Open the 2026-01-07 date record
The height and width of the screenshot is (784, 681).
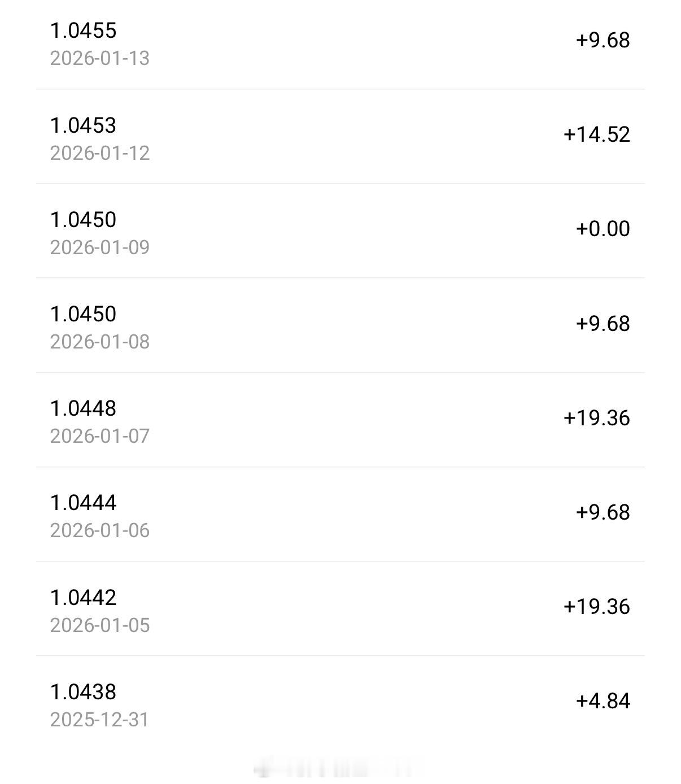100,436
